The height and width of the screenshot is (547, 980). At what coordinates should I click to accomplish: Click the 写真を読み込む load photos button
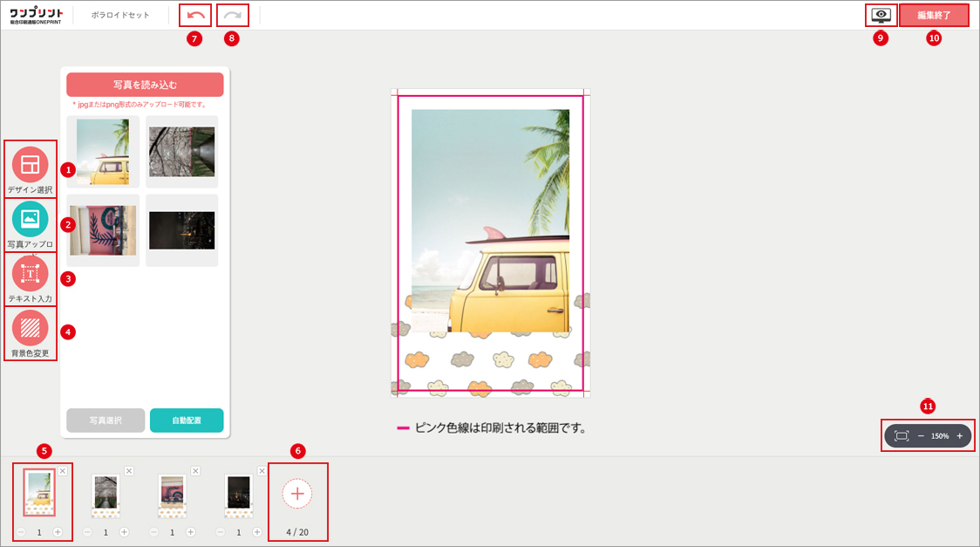pyautogui.click(x=145, y=85)
